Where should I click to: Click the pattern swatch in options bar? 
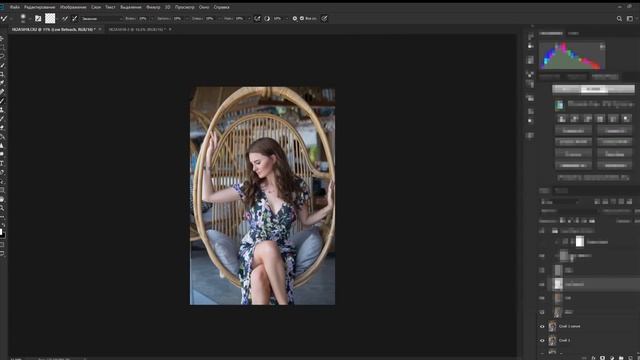tap(50, 18)
